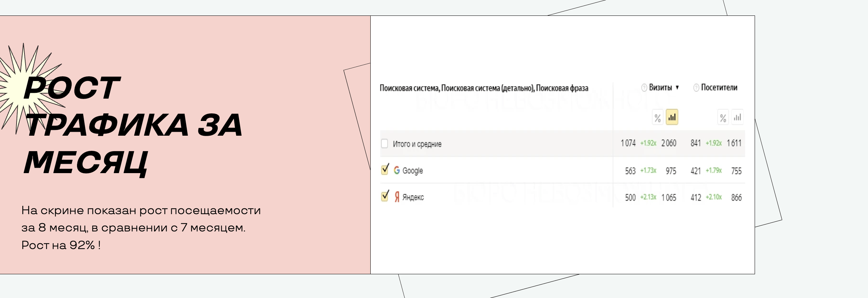The height and width of the screenshot is (298, 868).
Task: Check the Итого и средние checkbox
Action: (384, 144)
